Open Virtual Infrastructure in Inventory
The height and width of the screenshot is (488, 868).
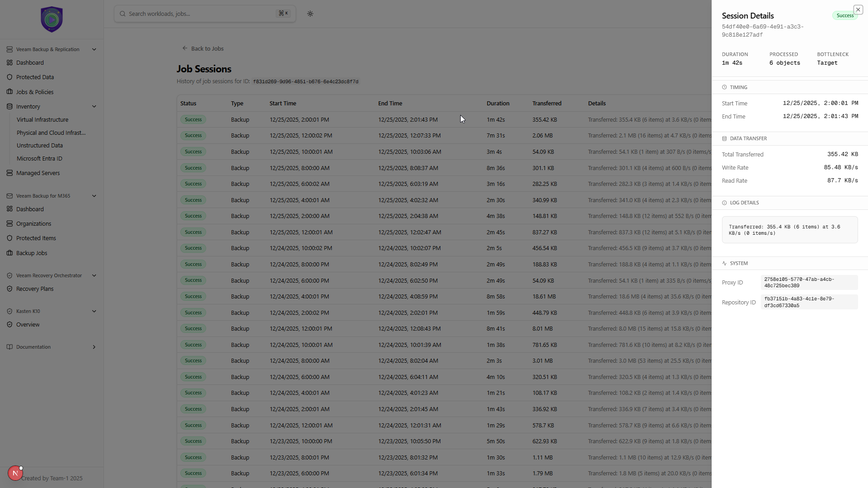[42, 120]
